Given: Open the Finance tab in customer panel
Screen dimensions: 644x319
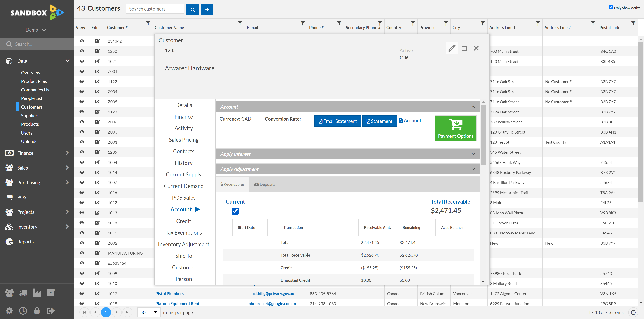Looking at the screenshot, I should 184,116.
